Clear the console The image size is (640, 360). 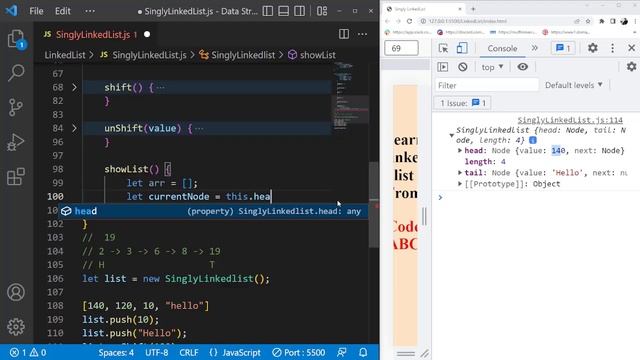462,67
